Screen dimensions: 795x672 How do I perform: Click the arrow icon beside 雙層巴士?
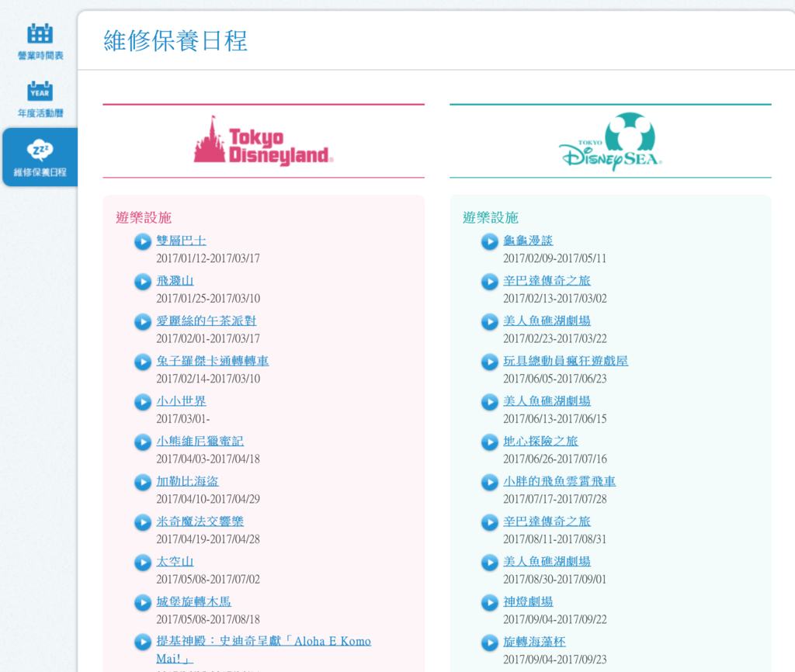(x=143, y=241)
